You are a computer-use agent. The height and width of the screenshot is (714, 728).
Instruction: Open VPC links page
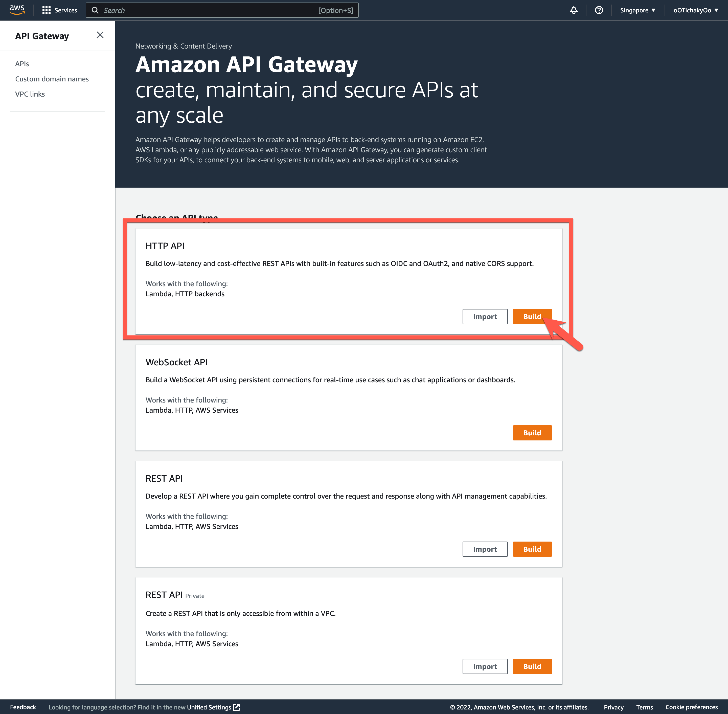coord(30,94)
